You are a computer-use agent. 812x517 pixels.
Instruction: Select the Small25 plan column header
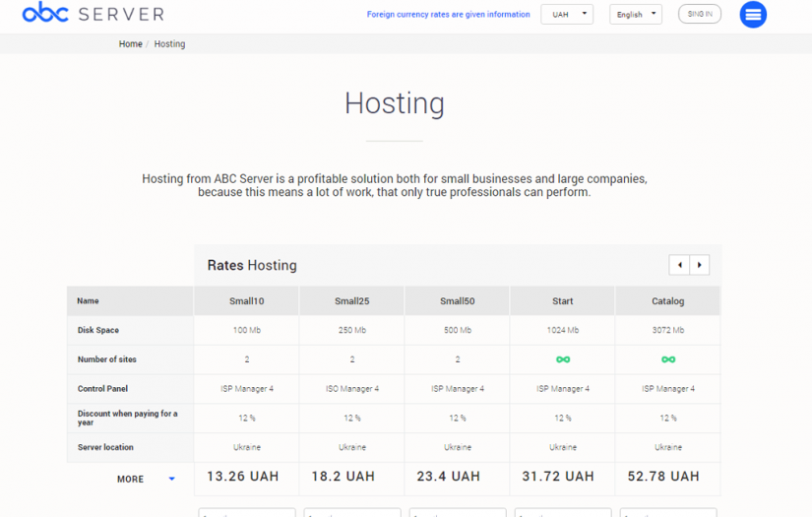352,301
